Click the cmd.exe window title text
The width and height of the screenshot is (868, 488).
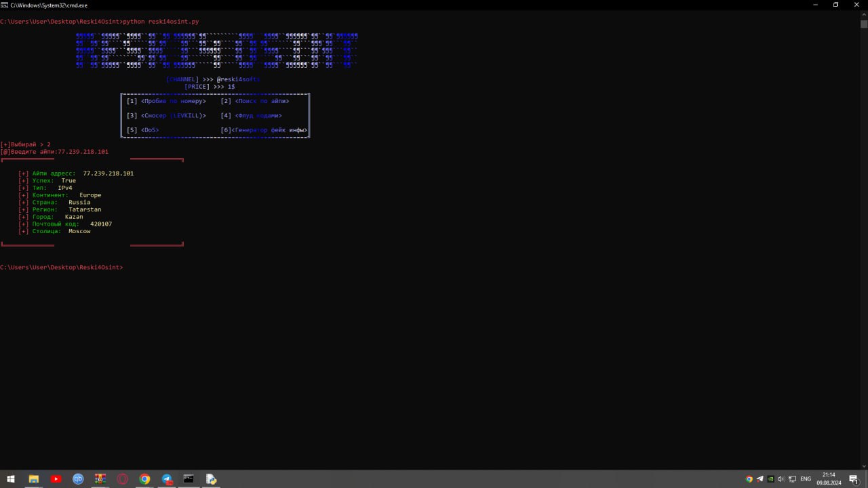(x=49, y=5)
